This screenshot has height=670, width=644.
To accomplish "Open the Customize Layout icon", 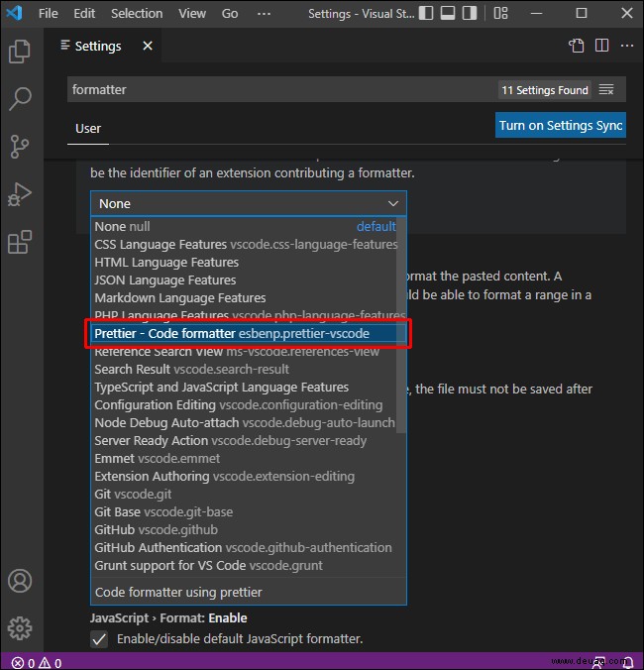I will (x=501, y=13).
